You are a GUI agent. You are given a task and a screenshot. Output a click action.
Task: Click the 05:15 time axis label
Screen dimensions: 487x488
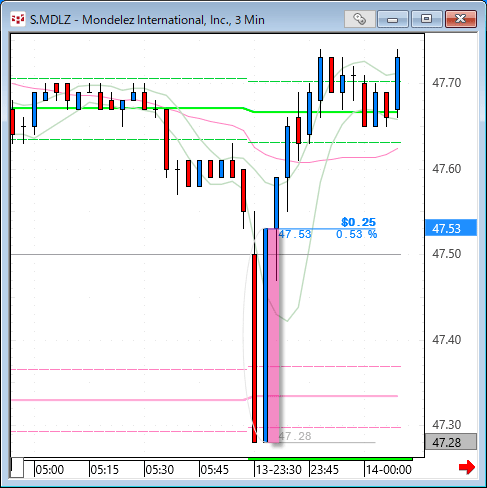point(105,470)
